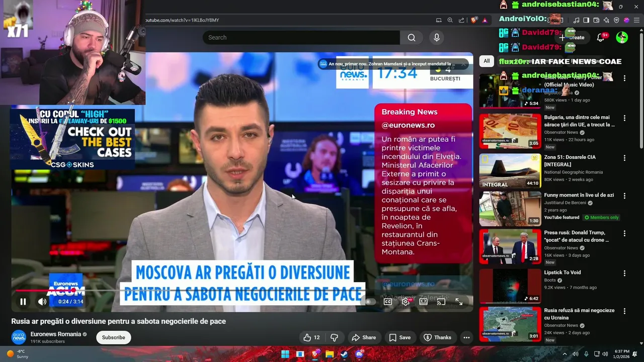The image size is (644, 362).
Task: Cast the video with the Play on TV icon
Action: (441, 302)
